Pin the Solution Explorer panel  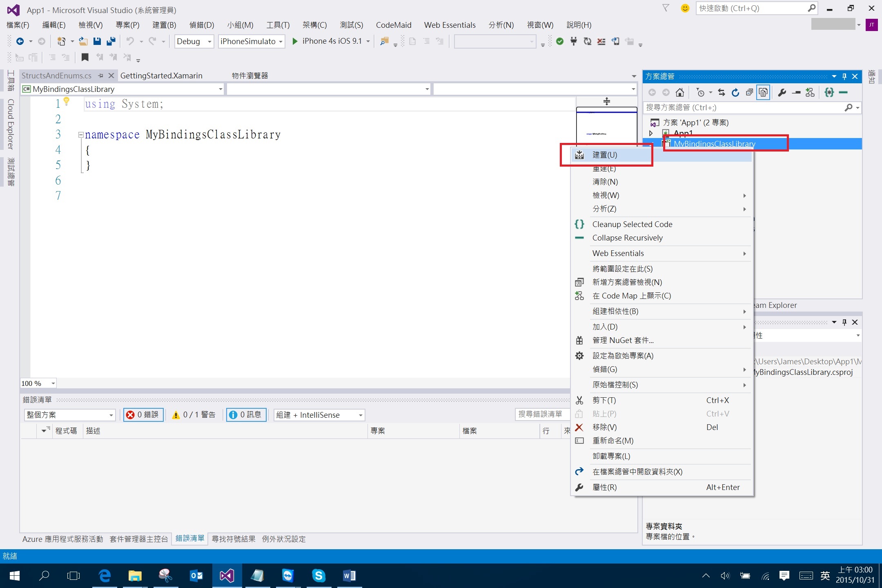[x=844, y=76]
